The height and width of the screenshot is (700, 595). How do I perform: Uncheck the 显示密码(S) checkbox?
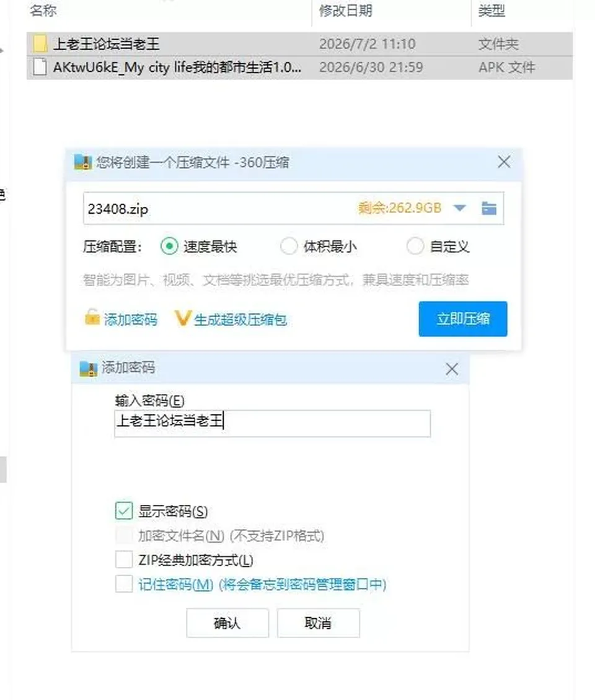click(124, 510)
